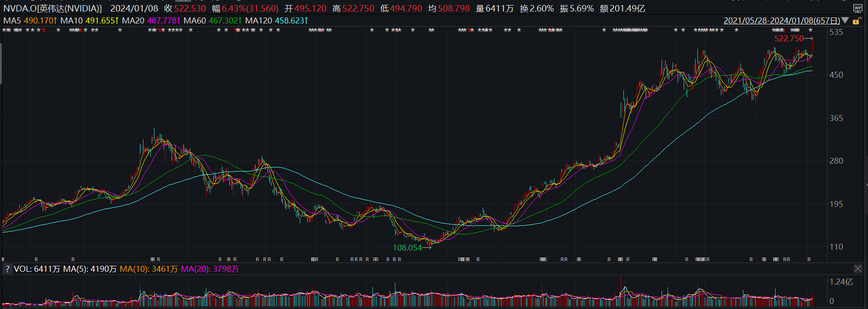Click the 365 price axis label
Viewport: 868px width, 309px height.
[x=836, y=118]
